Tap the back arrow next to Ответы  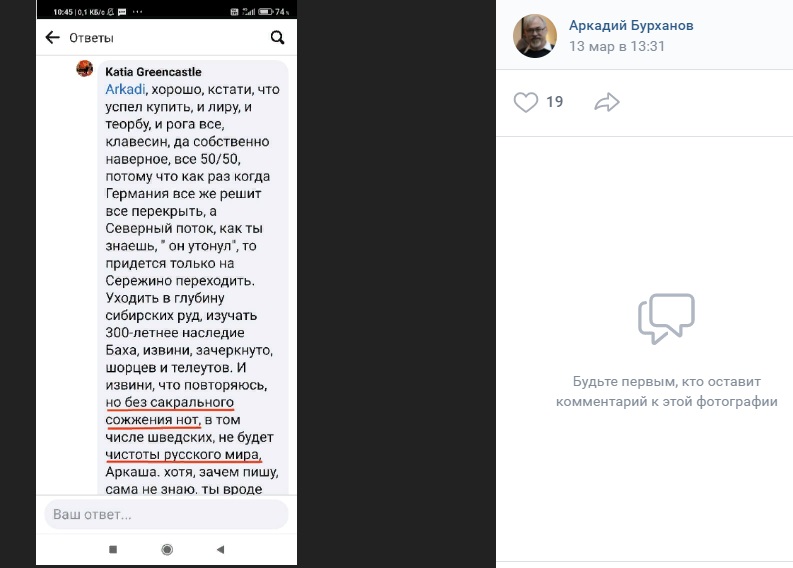[x=53, y=37]
